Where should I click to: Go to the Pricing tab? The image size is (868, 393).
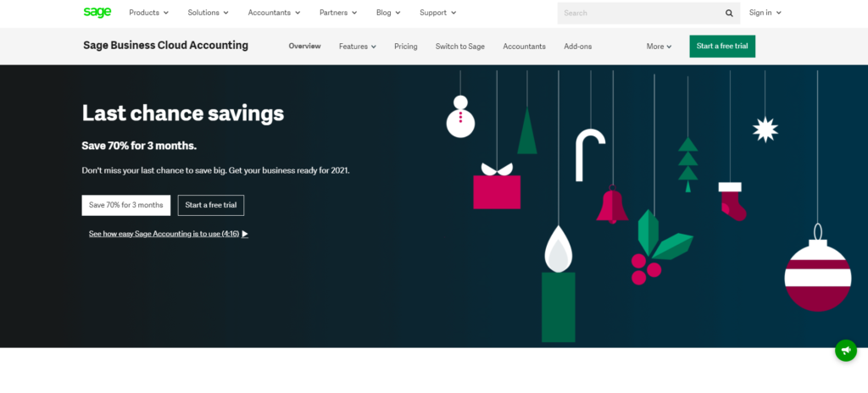coord(406,47)
